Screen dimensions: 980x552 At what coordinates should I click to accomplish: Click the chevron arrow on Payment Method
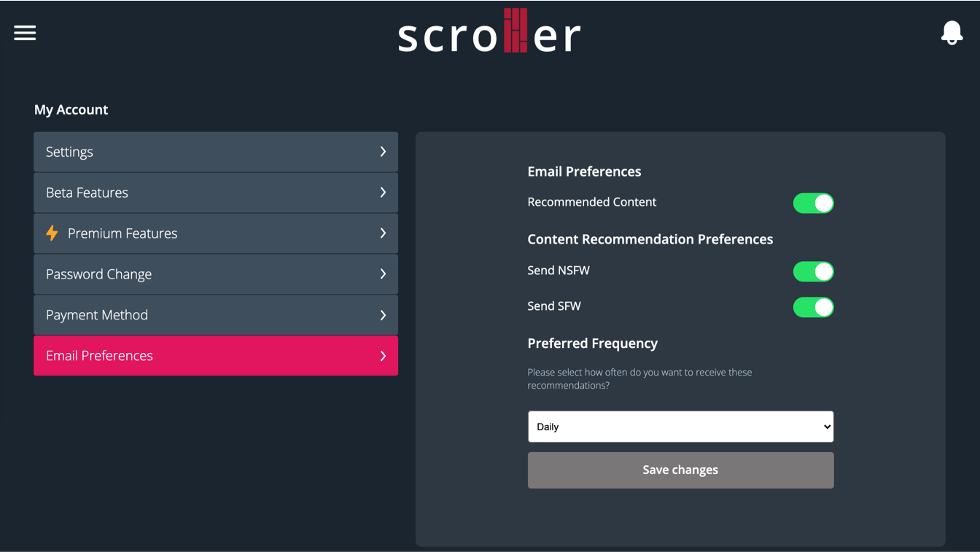pos(383,315)
